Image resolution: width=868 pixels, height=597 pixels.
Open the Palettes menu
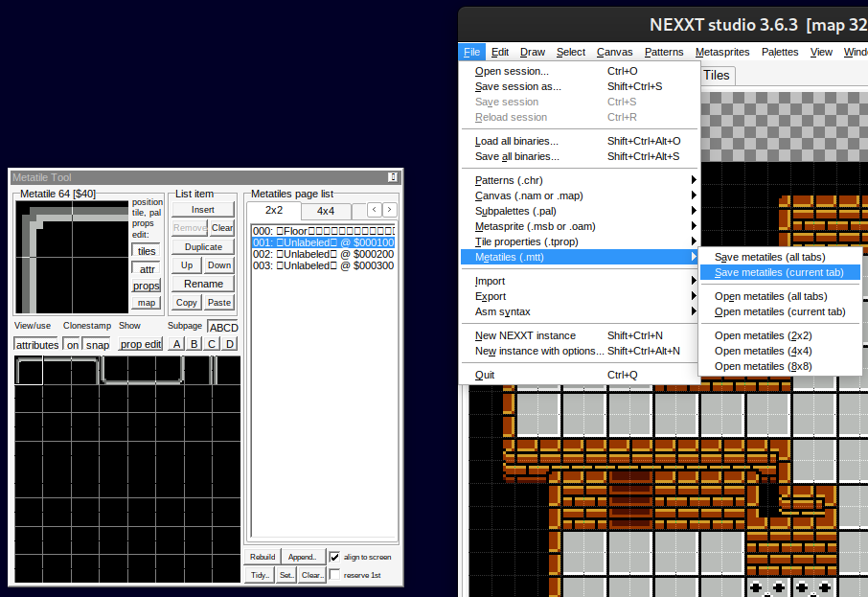click(x=780, y=52)
